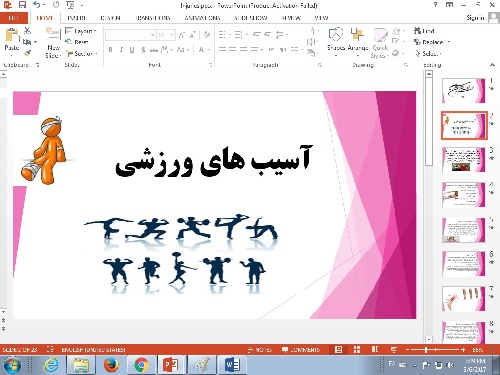Click the zoom out minus button

[x=407, y=349]
